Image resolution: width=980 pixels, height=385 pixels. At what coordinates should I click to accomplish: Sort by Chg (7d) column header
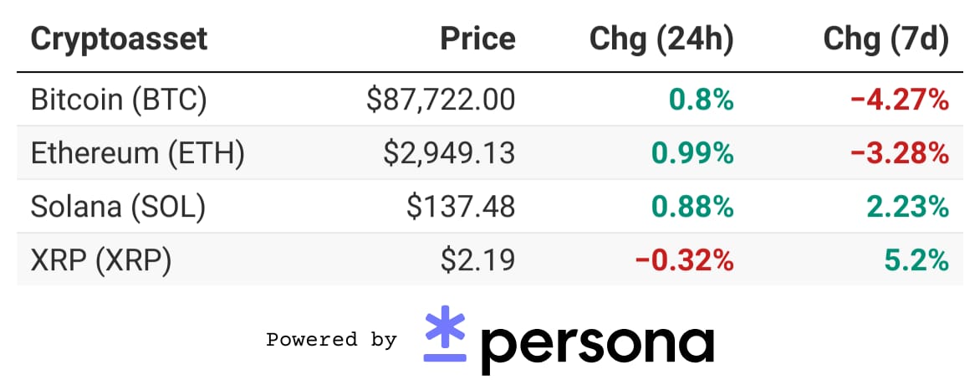pyautogui.click(x=886, y=39)
